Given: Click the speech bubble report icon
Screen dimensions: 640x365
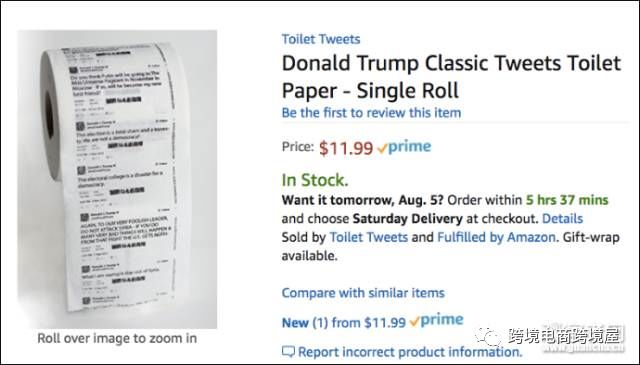Looking at the screenshot, I should (x=288, y=351).
